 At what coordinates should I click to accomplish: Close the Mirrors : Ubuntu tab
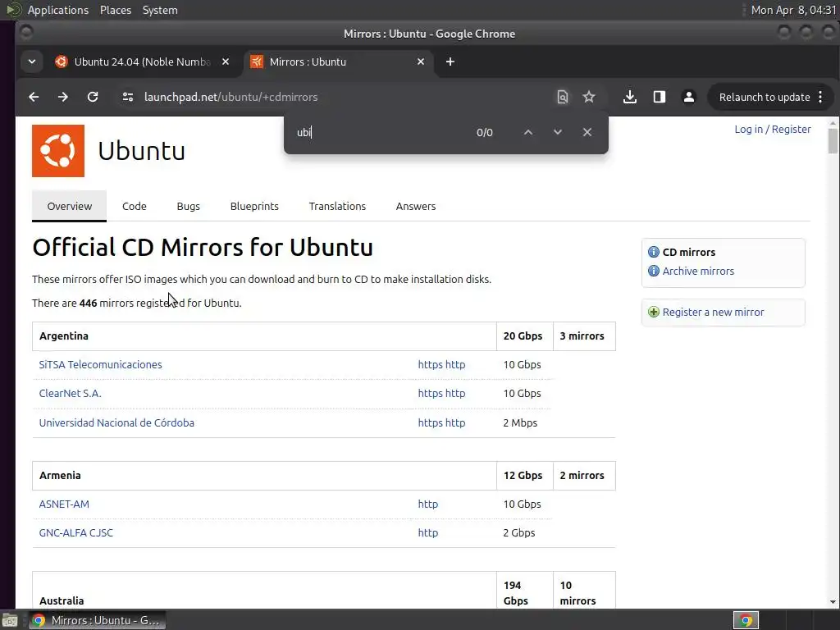pyautogui.click(x=421, y=62)
